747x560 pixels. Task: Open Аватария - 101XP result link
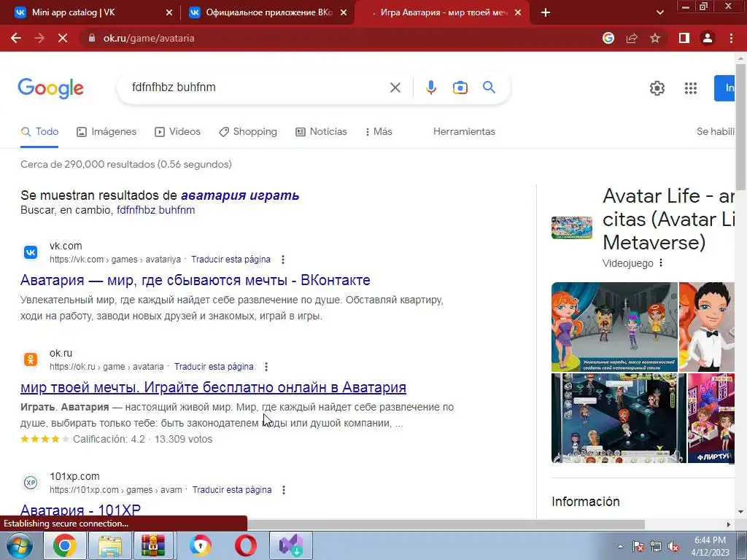coord(80,510)
